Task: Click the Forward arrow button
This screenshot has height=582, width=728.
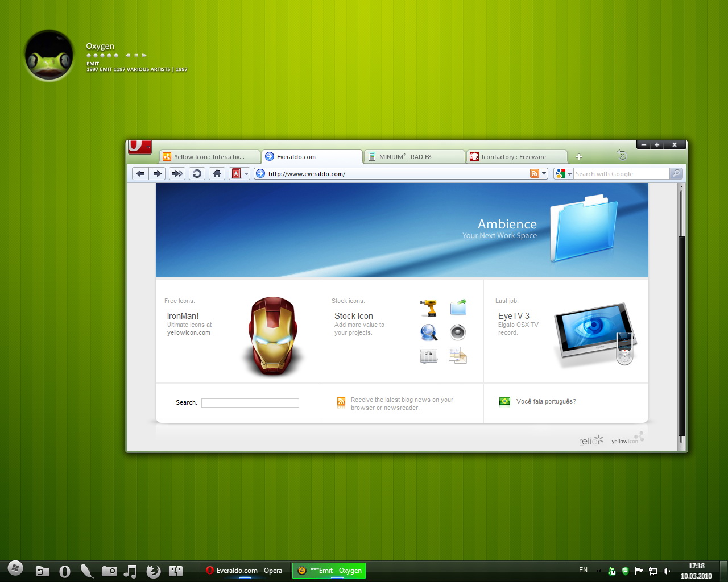Action: pos(158,174)
